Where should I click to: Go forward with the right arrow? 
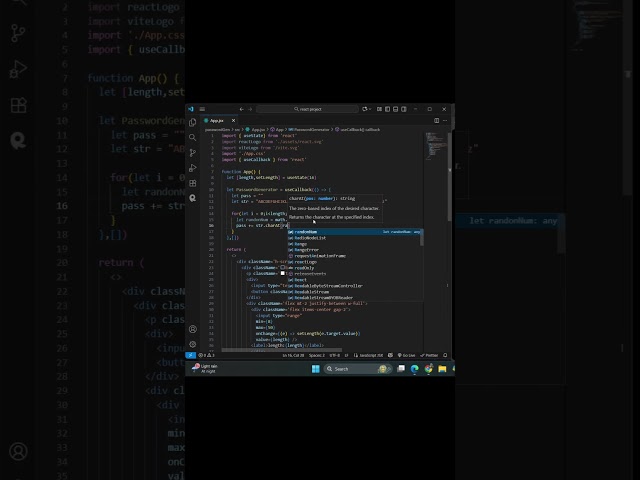[250, 109]
